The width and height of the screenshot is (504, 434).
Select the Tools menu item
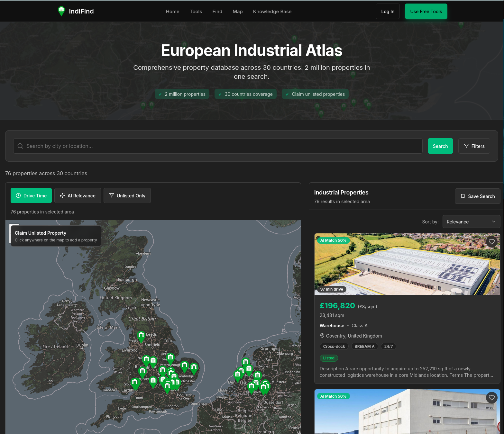coord(196,11)
